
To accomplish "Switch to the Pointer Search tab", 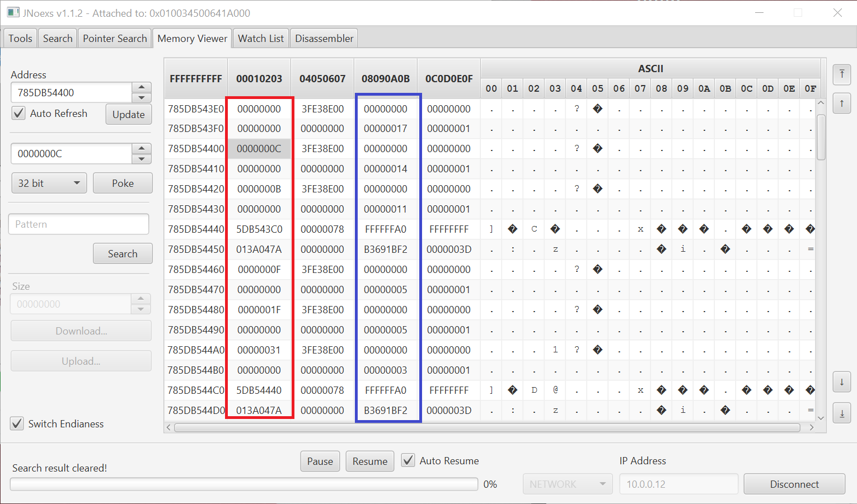I will click(115, 38).
